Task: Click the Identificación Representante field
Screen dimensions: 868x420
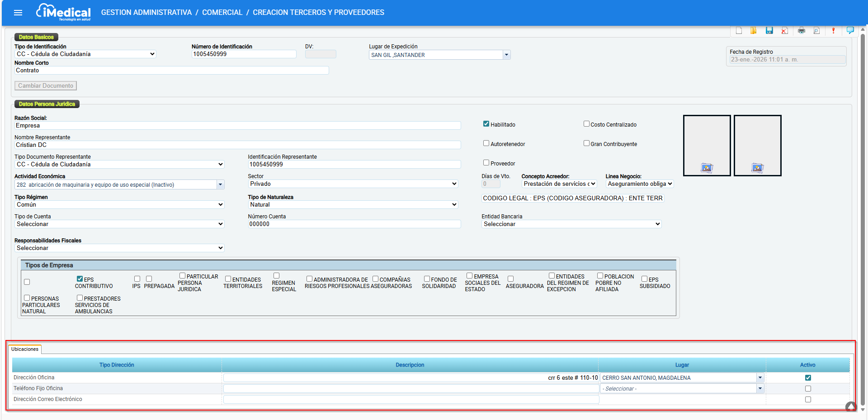Action: (x=354, y=165)
